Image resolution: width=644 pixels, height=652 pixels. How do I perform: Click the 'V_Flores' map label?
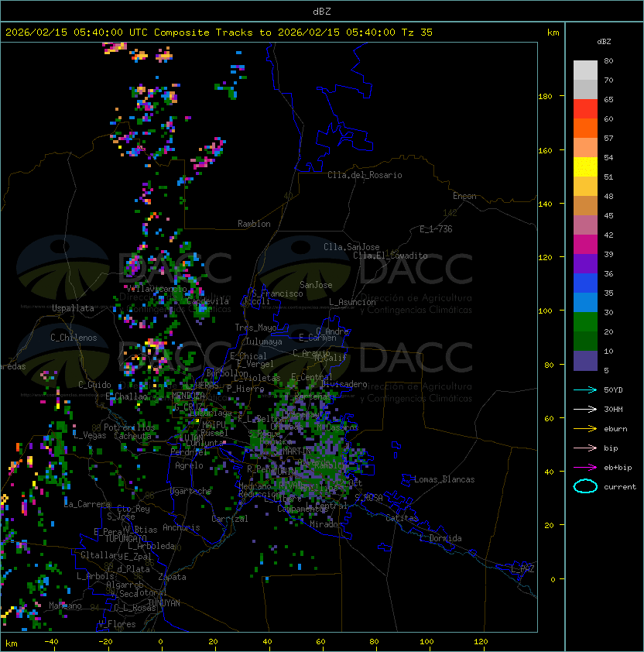tap(117, 624)
